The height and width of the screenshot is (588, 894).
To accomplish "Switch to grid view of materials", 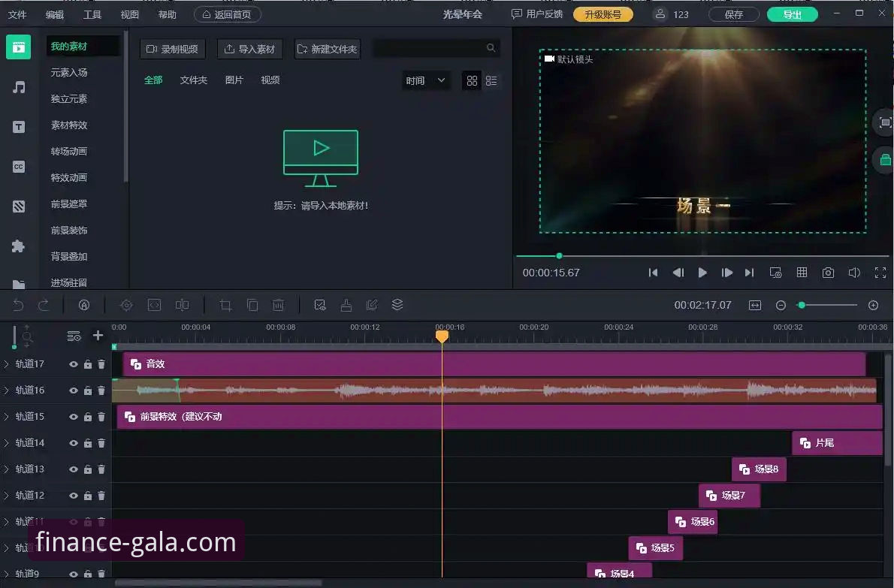I will [x=472, y=81].
